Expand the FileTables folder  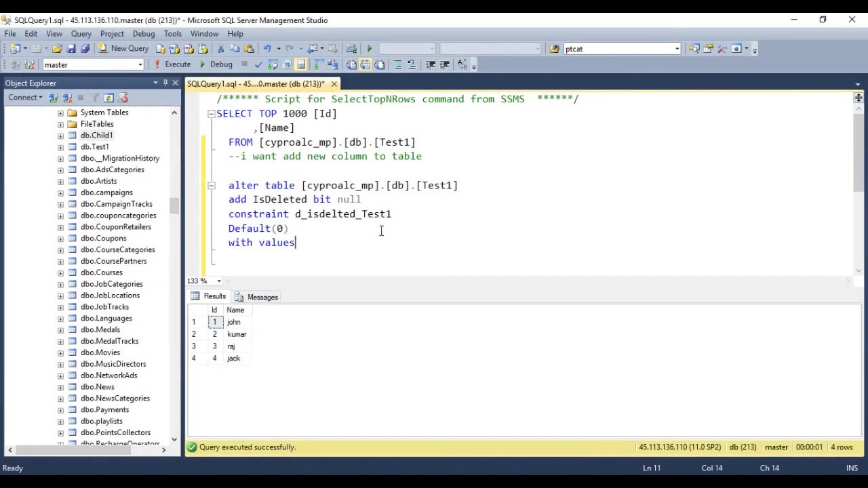(60, 124)
